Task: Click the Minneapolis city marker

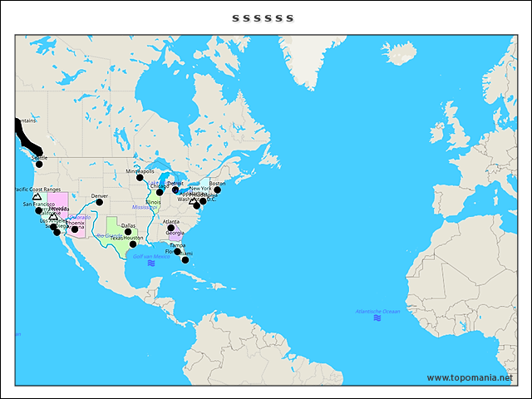Action: coord(140,177)
